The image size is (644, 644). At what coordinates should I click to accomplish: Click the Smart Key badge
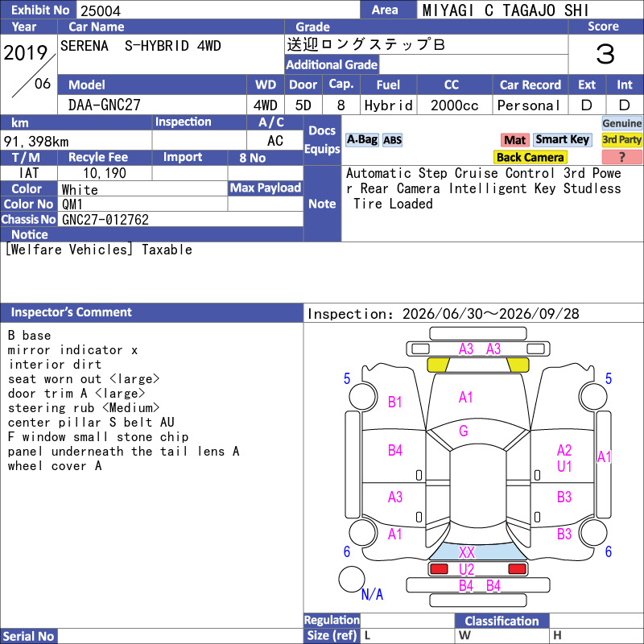tap(562, 139)
